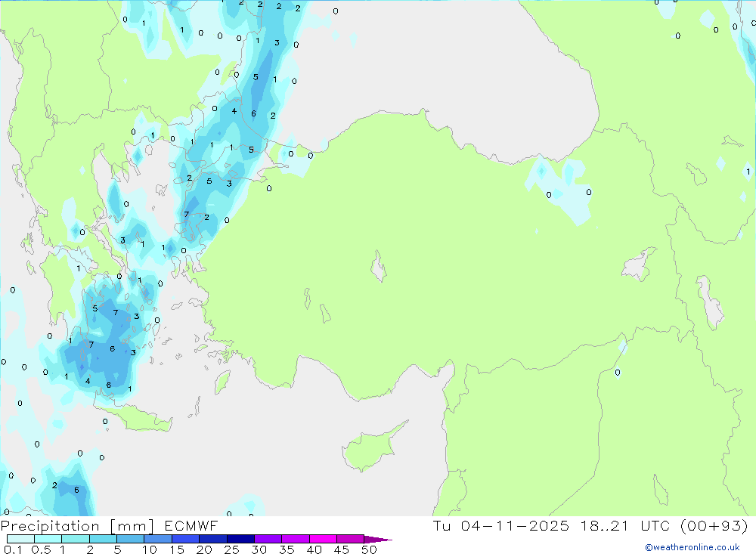Click the 40–45 mm magenta legend box
This screenshot has height=554, width=756.
(x=323, y=539)
